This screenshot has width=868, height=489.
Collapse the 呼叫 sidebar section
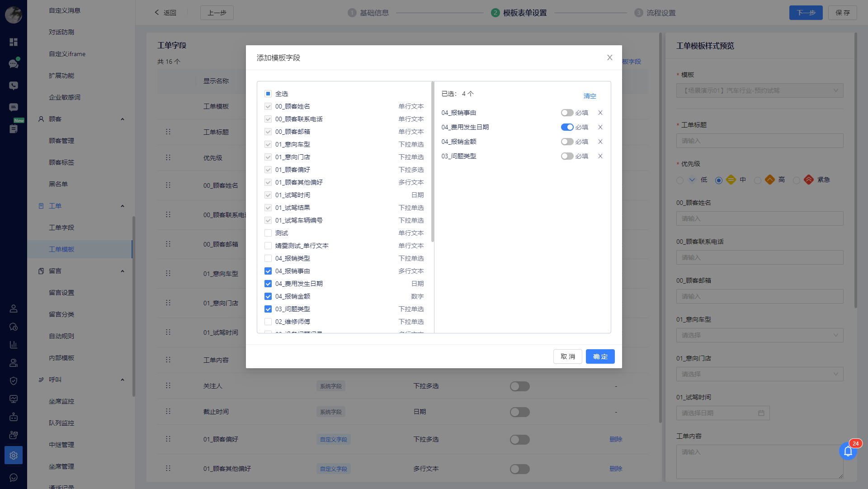(123, 380)
